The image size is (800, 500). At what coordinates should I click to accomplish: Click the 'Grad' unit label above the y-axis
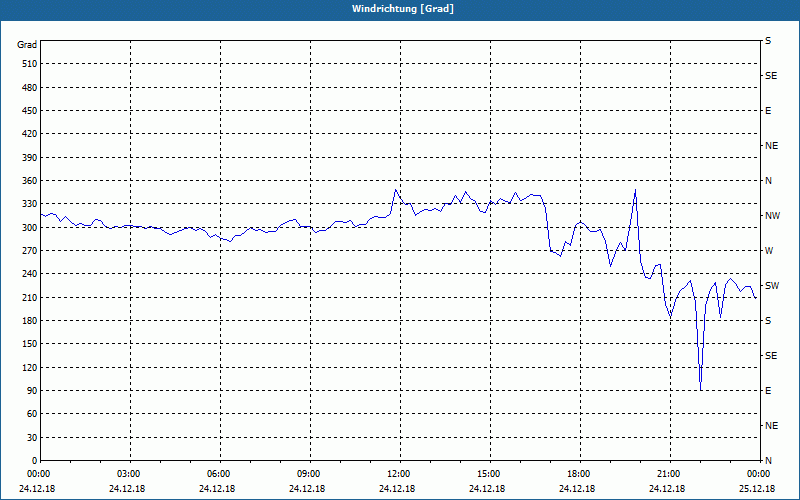click(x=27, y=45)
